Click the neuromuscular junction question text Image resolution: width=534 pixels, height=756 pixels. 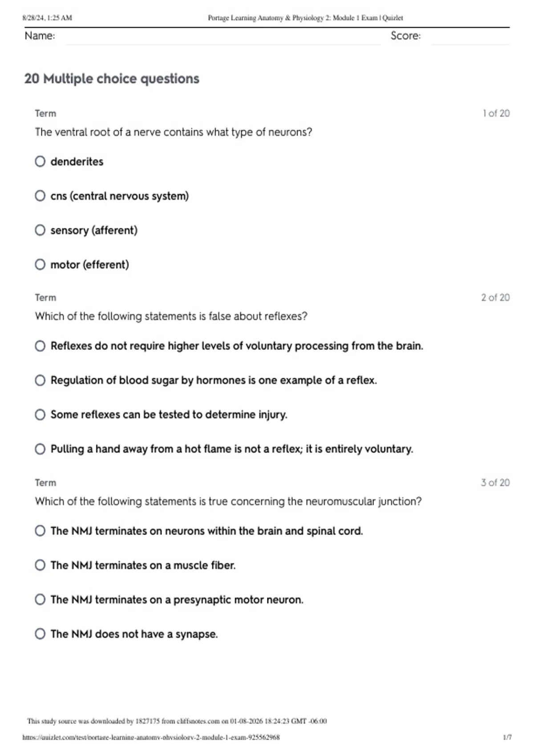click(x=228, y=501)
